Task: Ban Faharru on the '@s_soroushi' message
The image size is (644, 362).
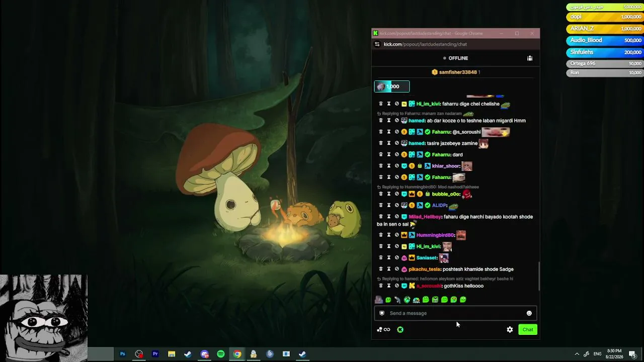Action: pos(396,132)
